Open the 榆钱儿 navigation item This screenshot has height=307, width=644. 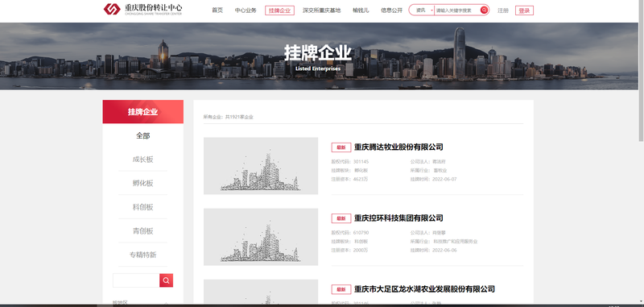(361, 10)
